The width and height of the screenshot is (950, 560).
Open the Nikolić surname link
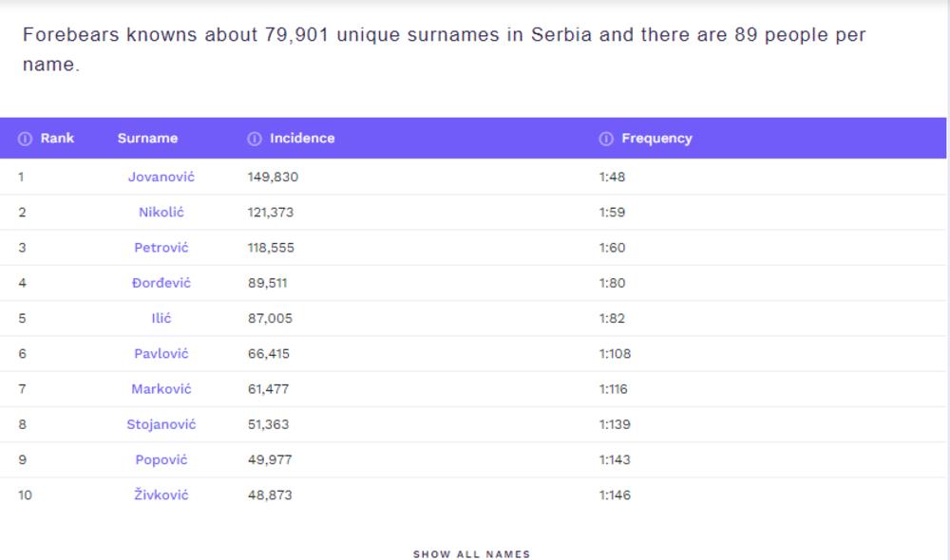pyautogui.click(x=161, y=213)
